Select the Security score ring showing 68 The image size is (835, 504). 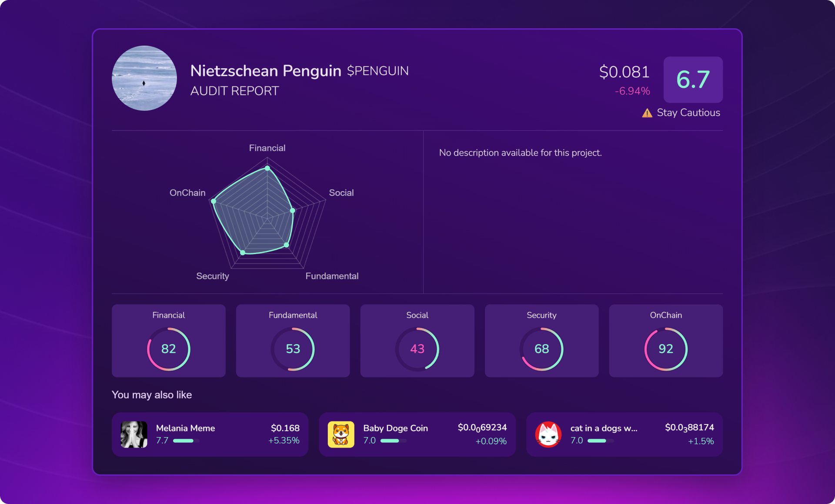click(x=541, y=349)
